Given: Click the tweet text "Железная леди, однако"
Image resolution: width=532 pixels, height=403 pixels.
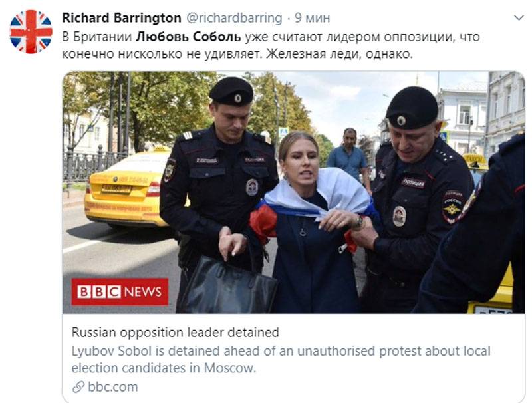Looking at the screenshot, I should coord(339,55).
